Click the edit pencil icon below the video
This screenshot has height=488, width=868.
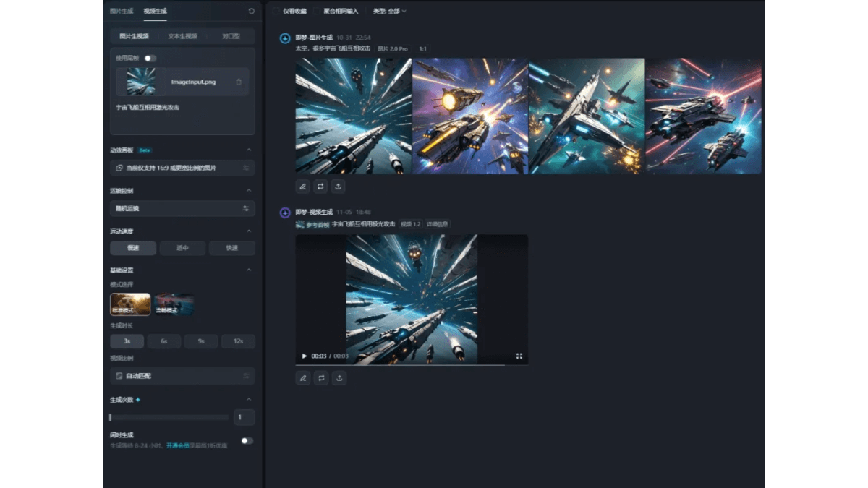(x=303, y=377)
